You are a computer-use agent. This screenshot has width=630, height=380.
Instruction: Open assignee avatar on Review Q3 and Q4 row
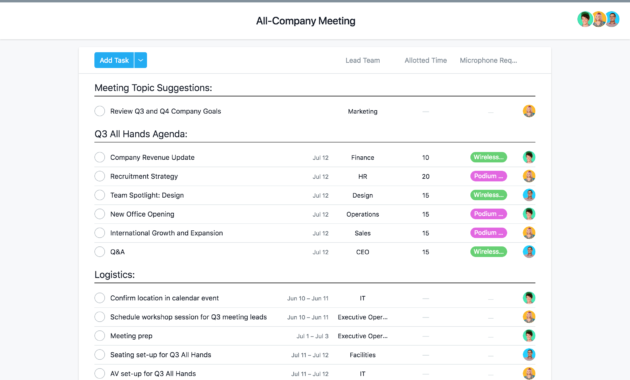[x=529, y=111]
